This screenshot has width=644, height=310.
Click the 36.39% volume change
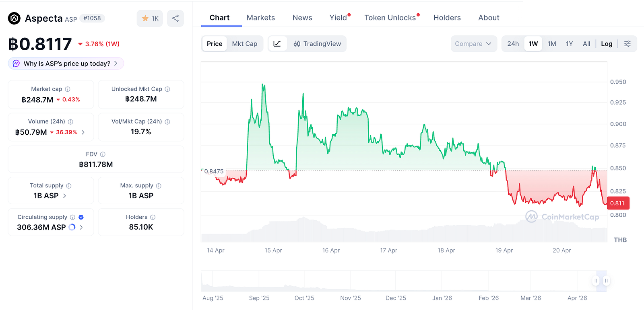point(64,132)
